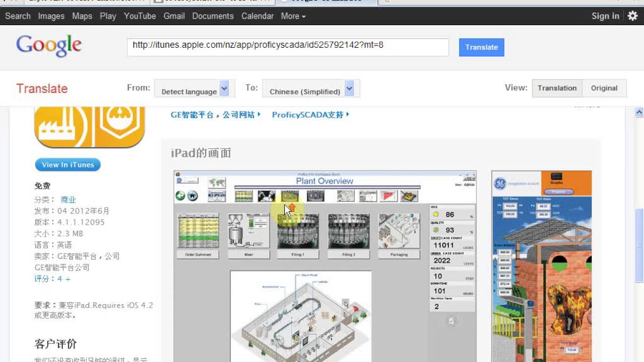Select the 卖家：GE智能平台，公司 text

[x=77, y=256]
